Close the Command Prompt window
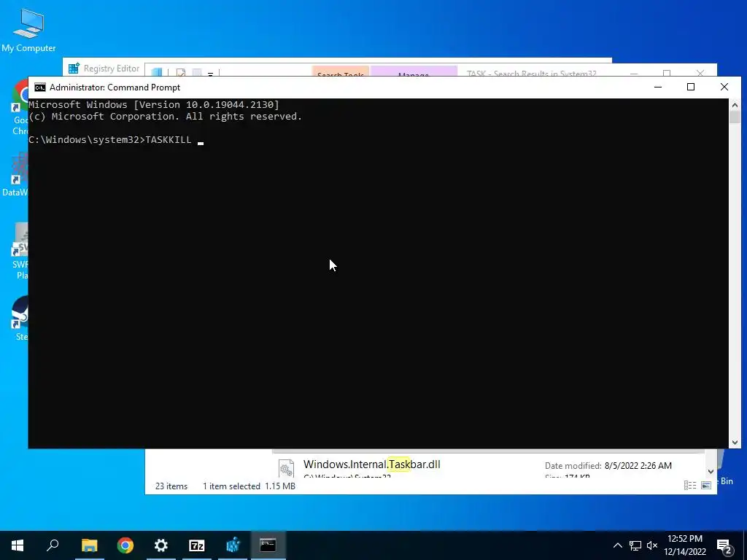747x560 pixels. pyautogui.click(x=724, y=87)
